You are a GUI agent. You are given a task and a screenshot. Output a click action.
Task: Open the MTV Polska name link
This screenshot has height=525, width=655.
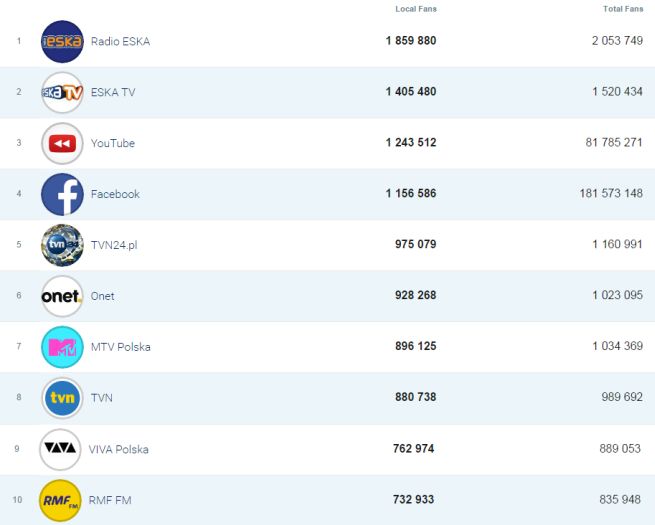(x=121, y=347)
